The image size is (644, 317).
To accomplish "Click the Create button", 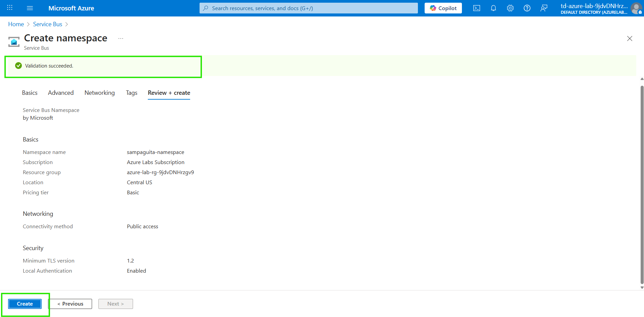I will 25,304.
